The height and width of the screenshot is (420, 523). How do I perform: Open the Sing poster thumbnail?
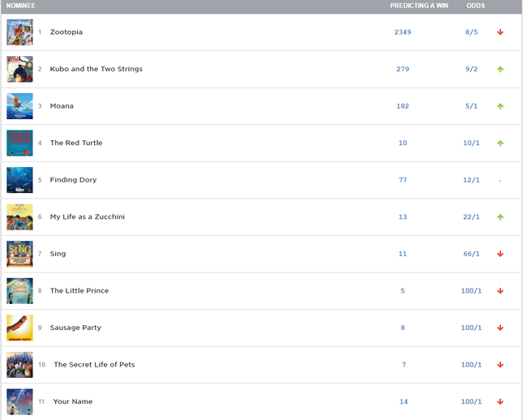tap(19, 254)
